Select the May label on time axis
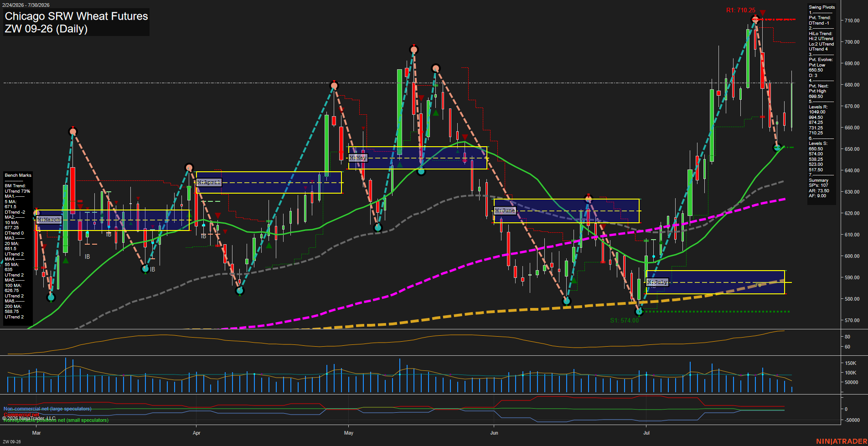Viewport: 868px width, 446px height. (x=349, y=433)
